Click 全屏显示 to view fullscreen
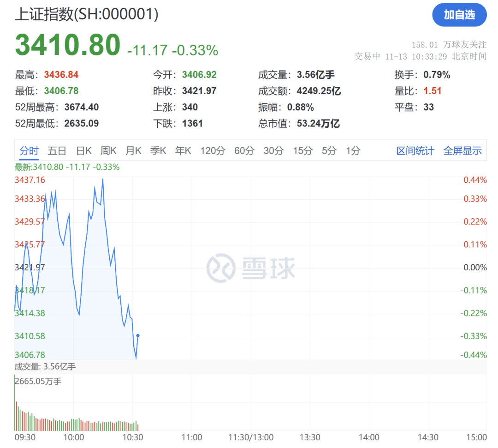This screenshot has width=498, height=448. (x=462, y=151)
